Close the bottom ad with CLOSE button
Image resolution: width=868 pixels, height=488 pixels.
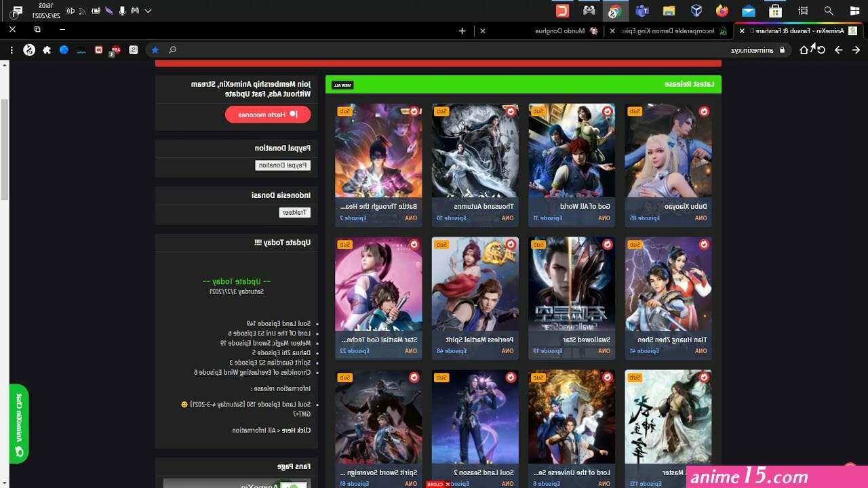point(439,484)
